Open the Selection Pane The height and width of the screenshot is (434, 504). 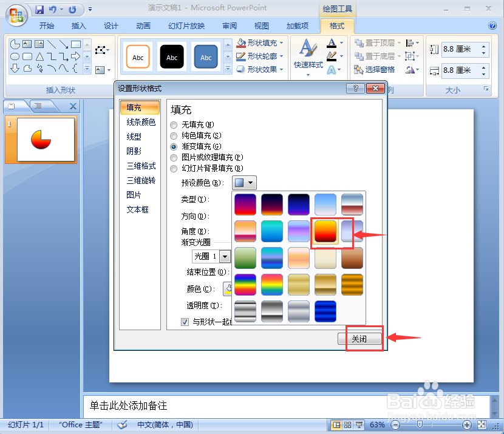pos(374,69)
